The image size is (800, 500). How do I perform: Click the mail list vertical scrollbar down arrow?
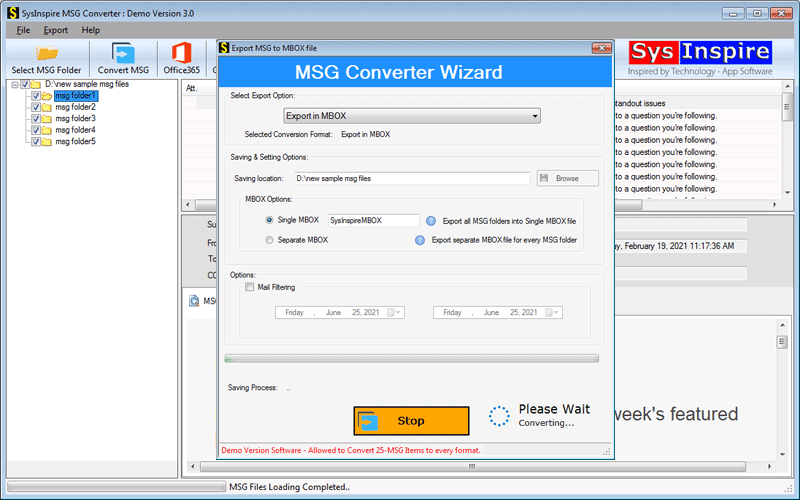point(788,193)
